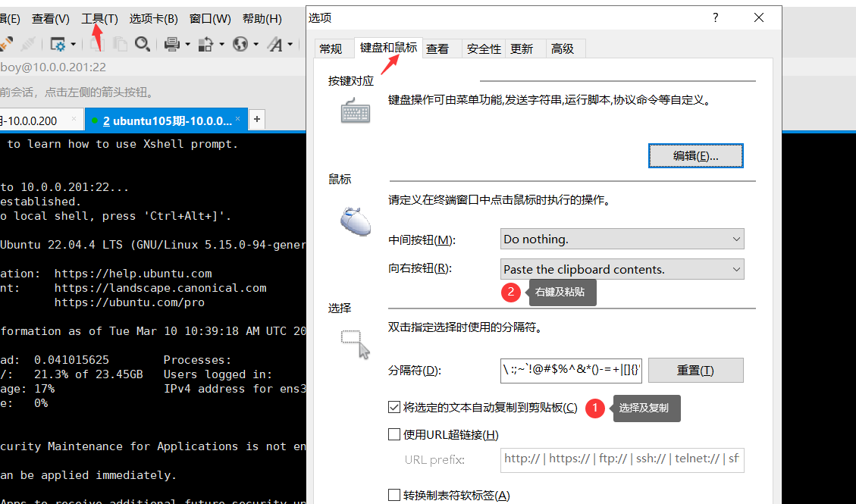Image resolution: width=856 pixels, height=504 pixels.
Task: Click the globe encoding toolbar icon
Action: (240, 44)
